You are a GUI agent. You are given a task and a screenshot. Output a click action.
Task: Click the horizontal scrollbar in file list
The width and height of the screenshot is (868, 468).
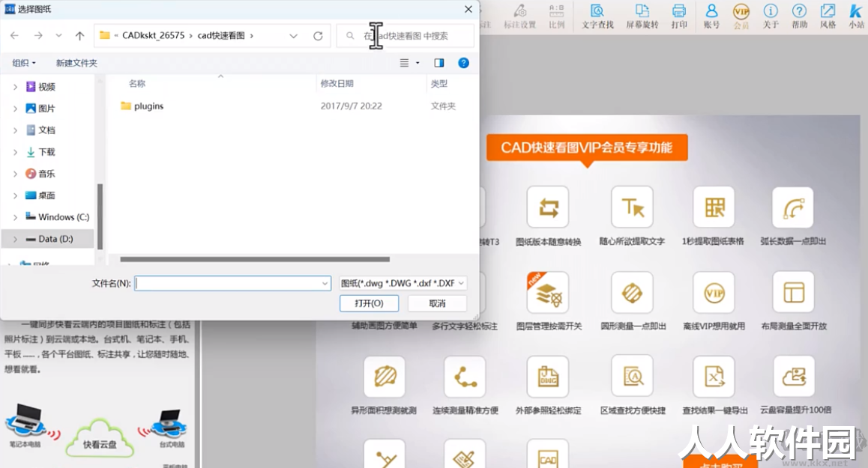[255, 259]
